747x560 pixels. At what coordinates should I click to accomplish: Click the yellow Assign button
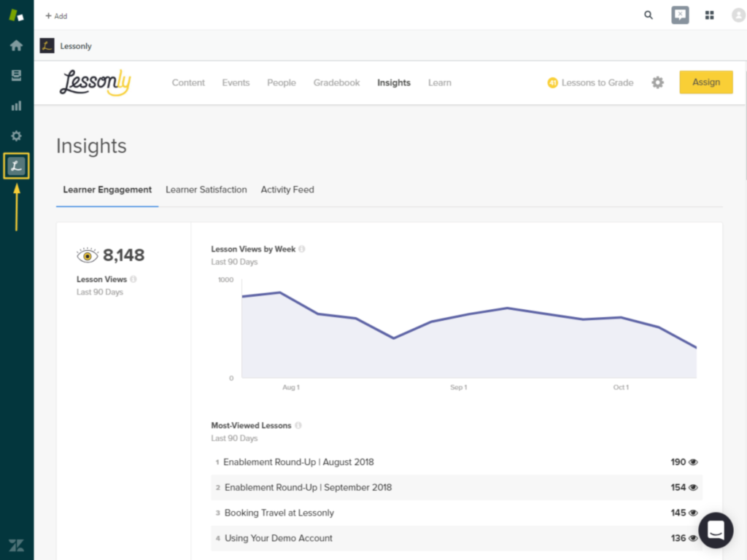(x=705, y=82)
